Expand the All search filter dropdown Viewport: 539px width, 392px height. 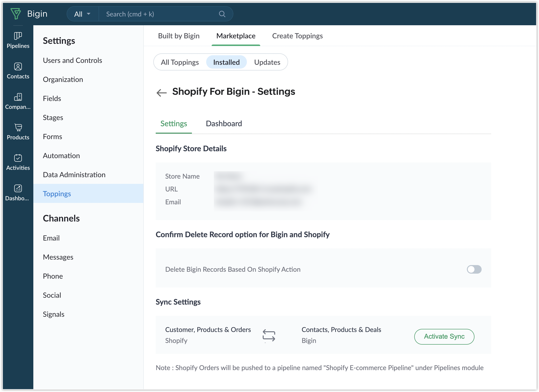(x=82, y=14)
